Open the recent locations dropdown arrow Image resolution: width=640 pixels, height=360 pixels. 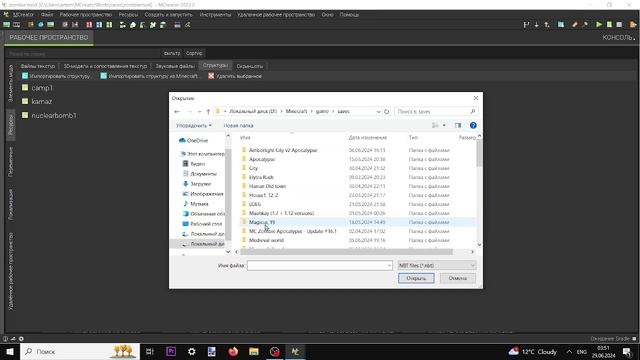[x=199, y=111]
